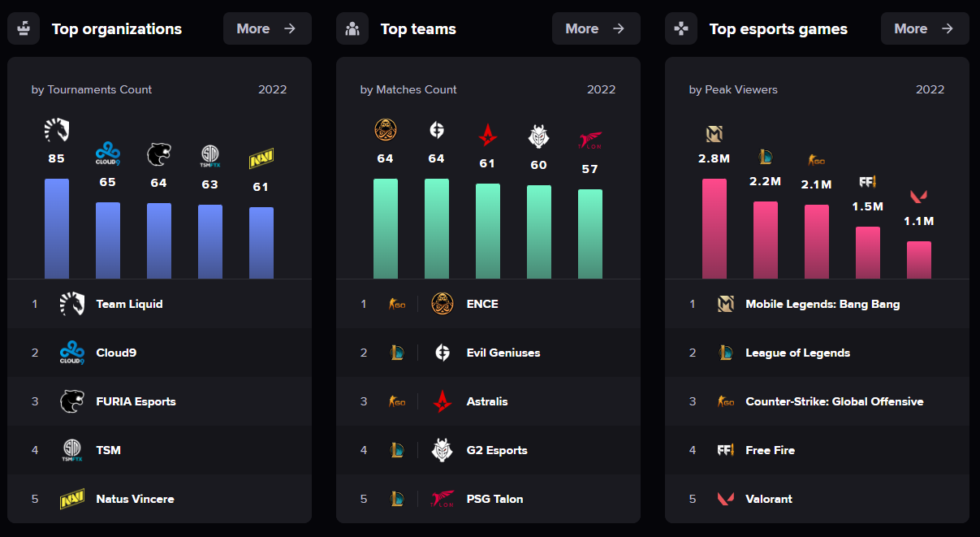980x537 pixels.
Task: Click the Astralis star icon
Action: (x=443, y=401)
